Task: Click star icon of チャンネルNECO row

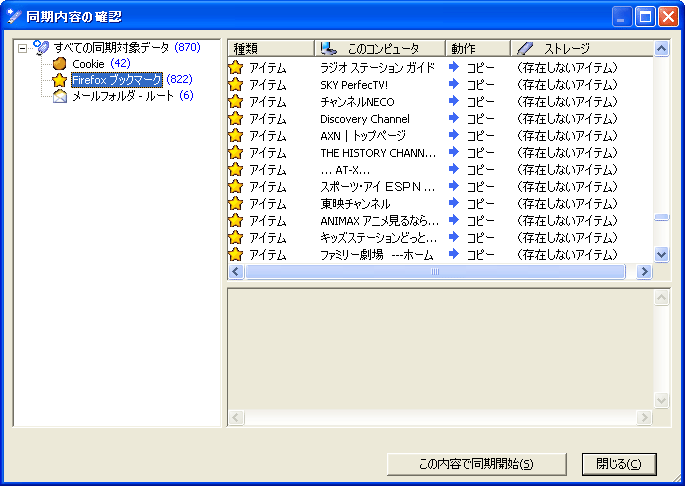Action: coord(235,101)
